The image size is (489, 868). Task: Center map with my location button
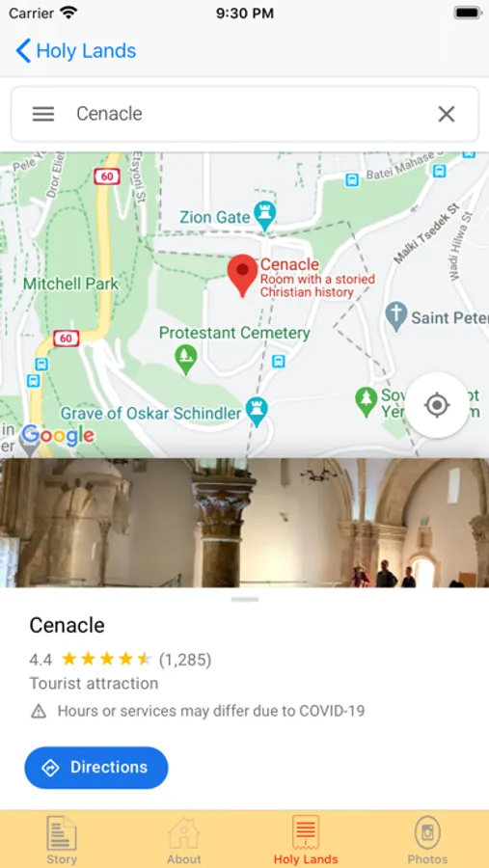438,405
